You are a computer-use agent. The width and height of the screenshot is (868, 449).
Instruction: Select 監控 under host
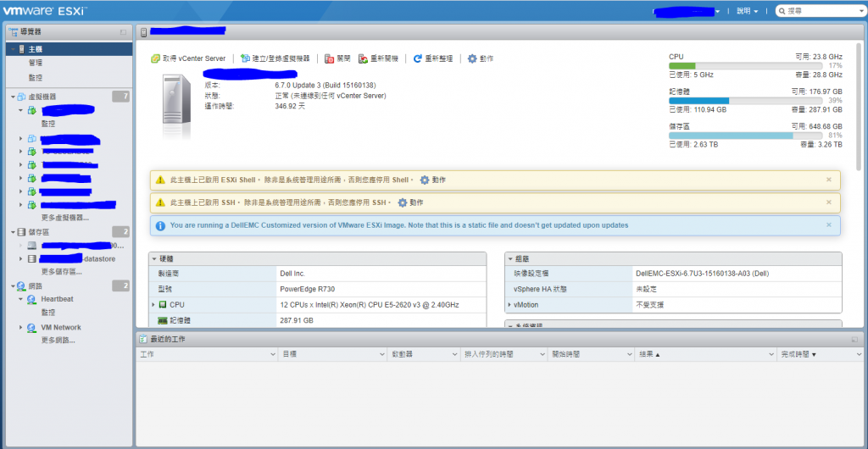36,78
